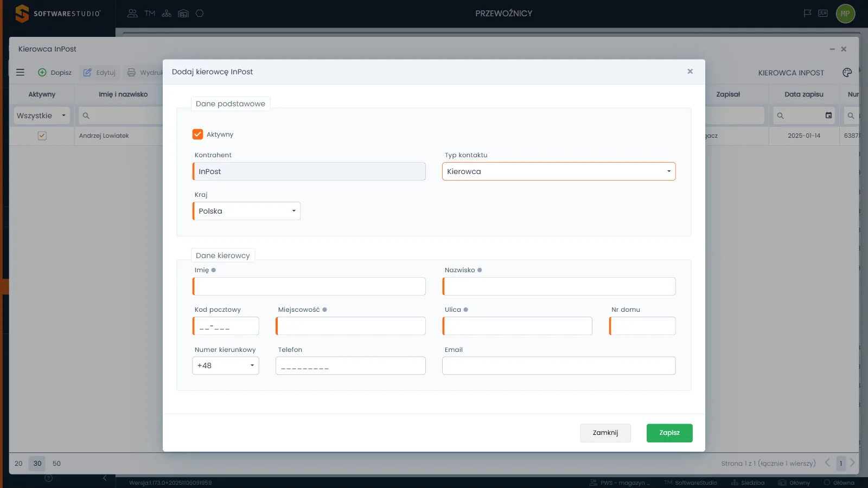Viewport: 868px width, 488px height.
Task: Click the Zamknij button
Action: (x=605, y=433)
